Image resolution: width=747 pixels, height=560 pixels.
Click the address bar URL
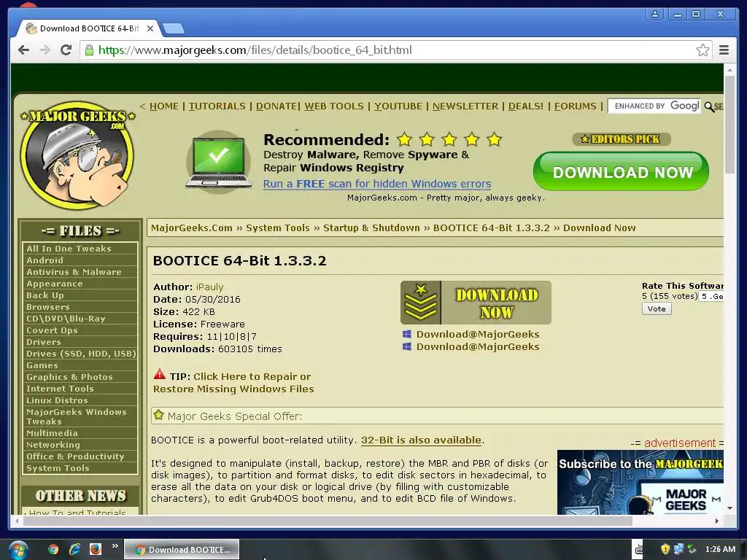coord(255,50)
